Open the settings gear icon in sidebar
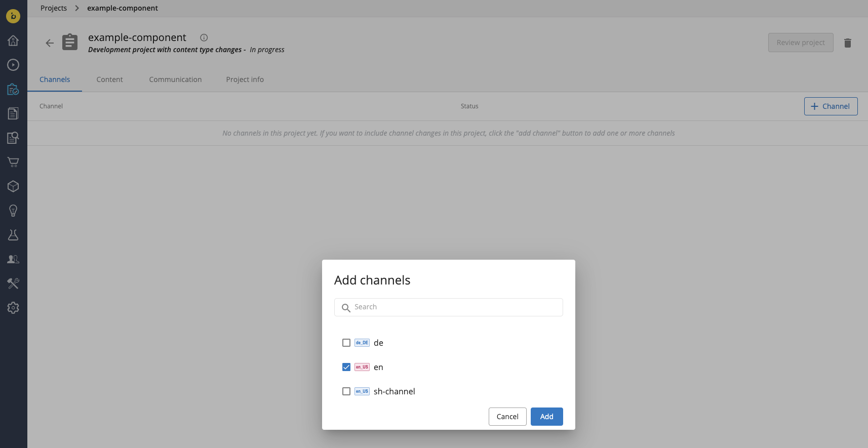Screen dimensions: 868x448 click(13, 308)
